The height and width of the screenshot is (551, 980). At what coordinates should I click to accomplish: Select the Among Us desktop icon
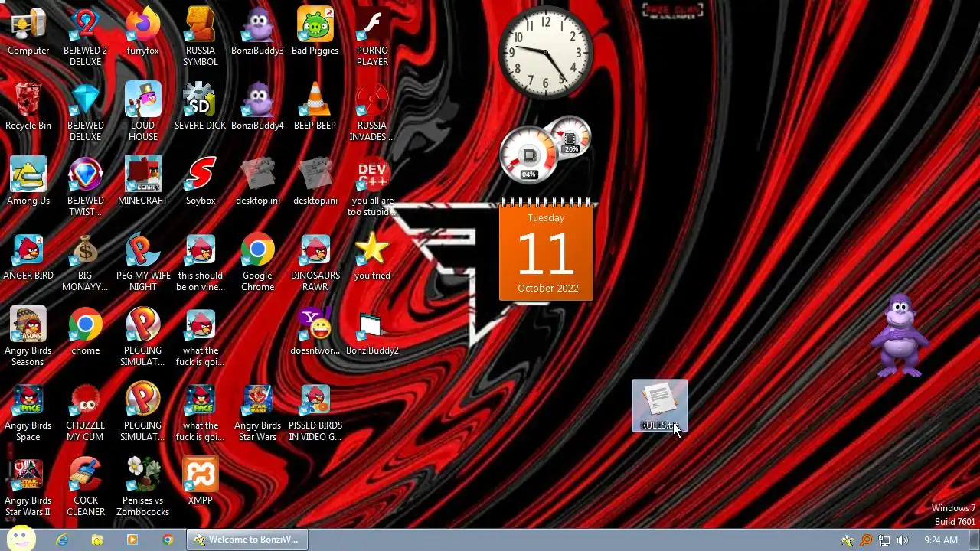click(x=28, y=181)
